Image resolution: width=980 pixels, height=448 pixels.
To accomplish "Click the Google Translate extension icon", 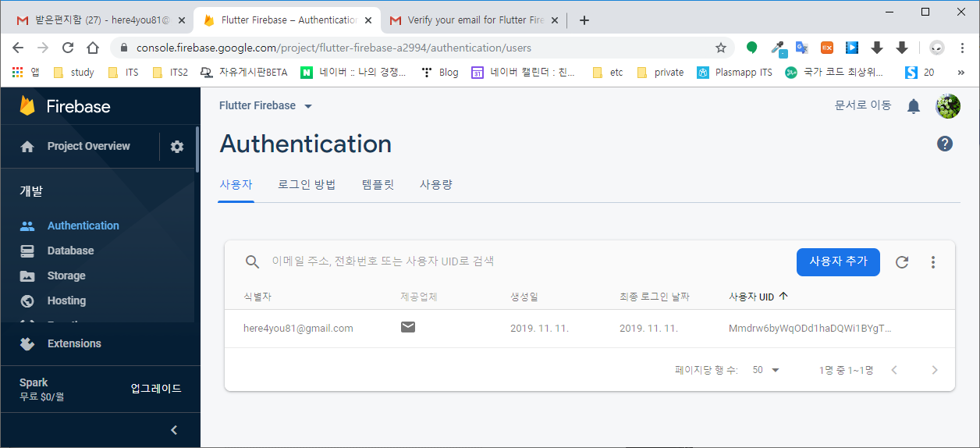I will pyautogui.click(x=801, y=48).
